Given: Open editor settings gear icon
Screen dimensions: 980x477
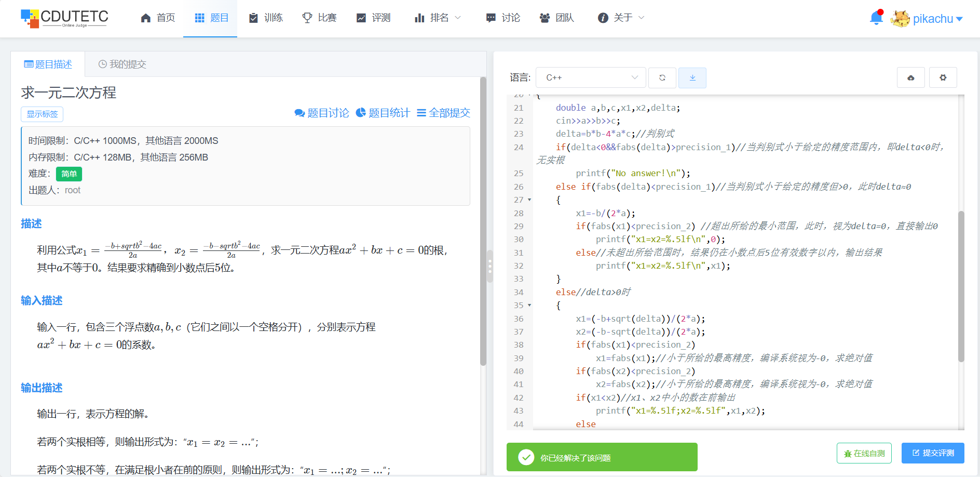Looking at the screenshot, I should point(943,78).
